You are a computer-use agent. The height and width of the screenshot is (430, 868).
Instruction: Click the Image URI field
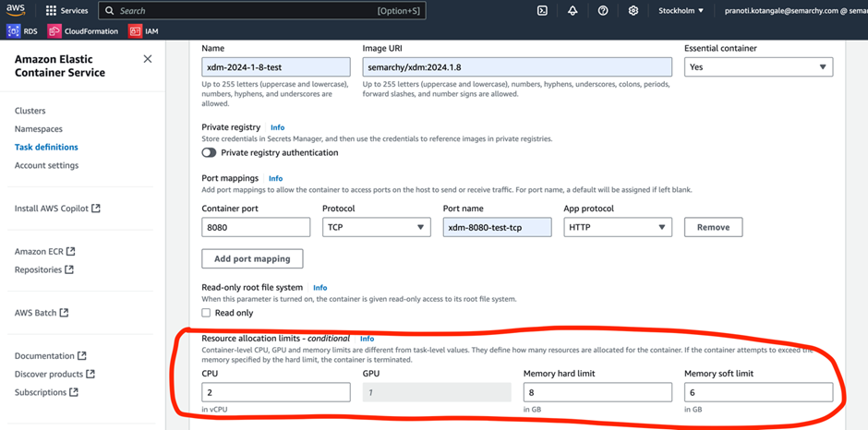[517, 67]
